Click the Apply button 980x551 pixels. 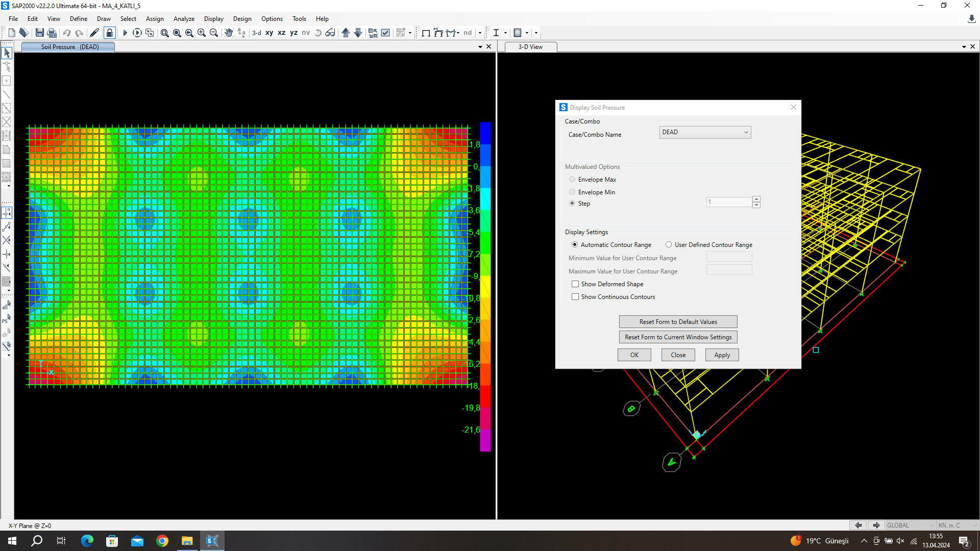click(x=722, y=355)
